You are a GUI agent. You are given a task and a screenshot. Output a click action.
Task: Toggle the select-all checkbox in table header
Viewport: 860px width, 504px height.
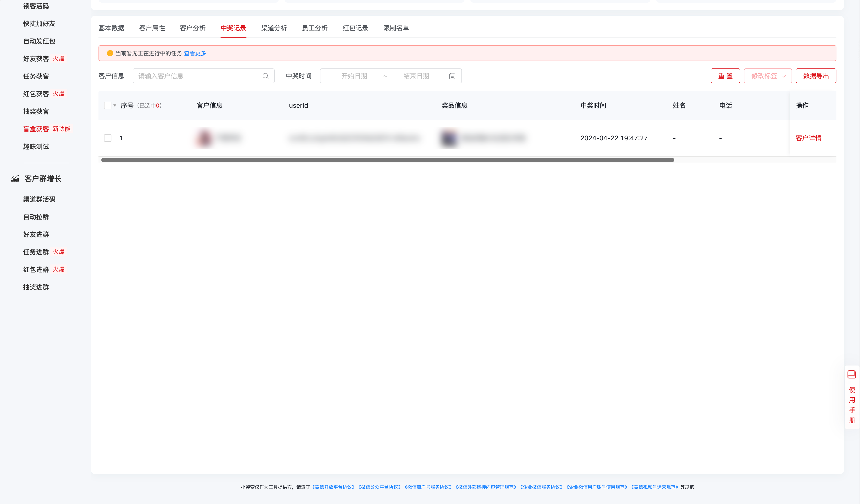pos(108,105)
